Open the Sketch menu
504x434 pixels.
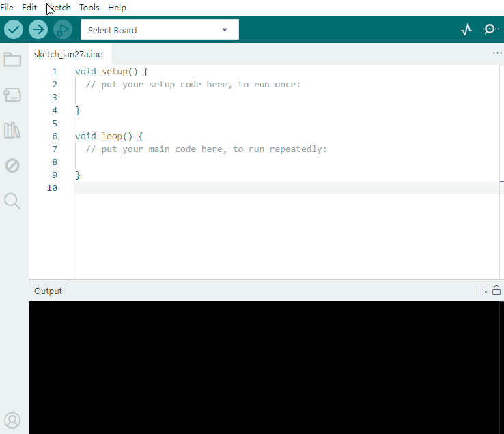pos(58,7)
